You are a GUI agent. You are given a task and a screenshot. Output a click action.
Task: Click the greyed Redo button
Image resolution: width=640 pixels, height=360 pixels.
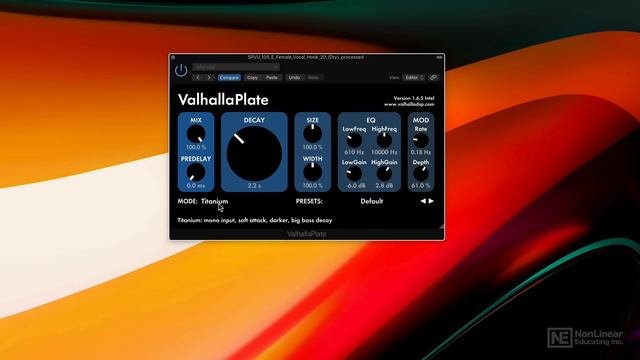click(313, 78)
